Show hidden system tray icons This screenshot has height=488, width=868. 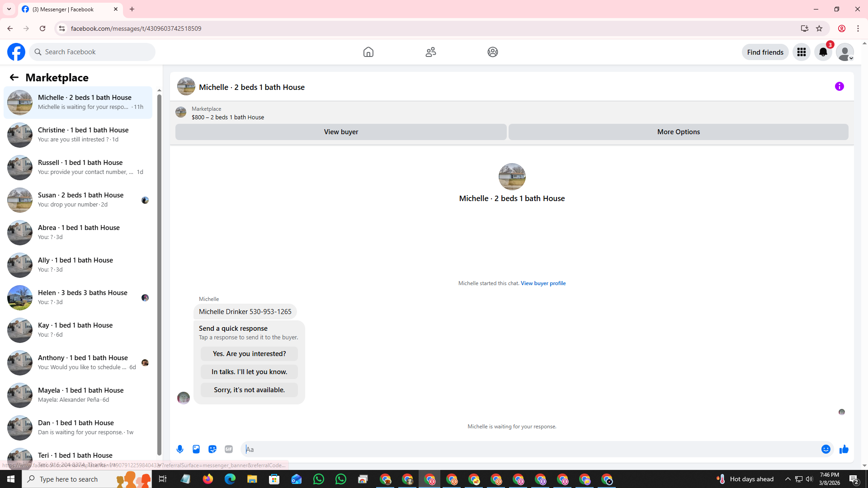(788, 479)
